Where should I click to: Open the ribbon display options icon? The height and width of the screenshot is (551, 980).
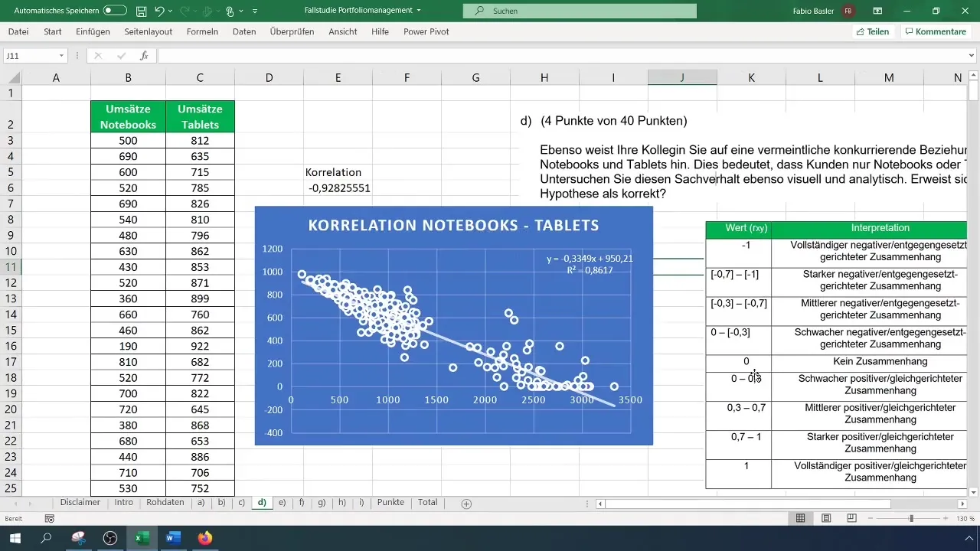877,11
